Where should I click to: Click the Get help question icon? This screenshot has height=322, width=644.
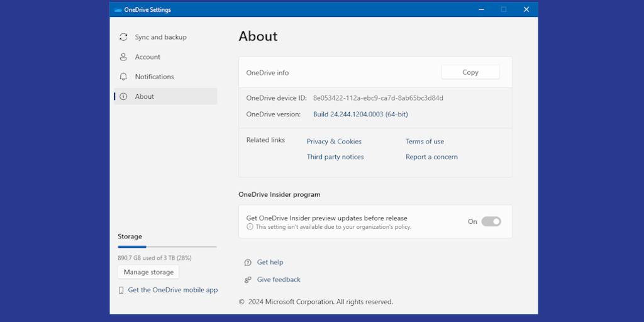(x=248, y=262)
